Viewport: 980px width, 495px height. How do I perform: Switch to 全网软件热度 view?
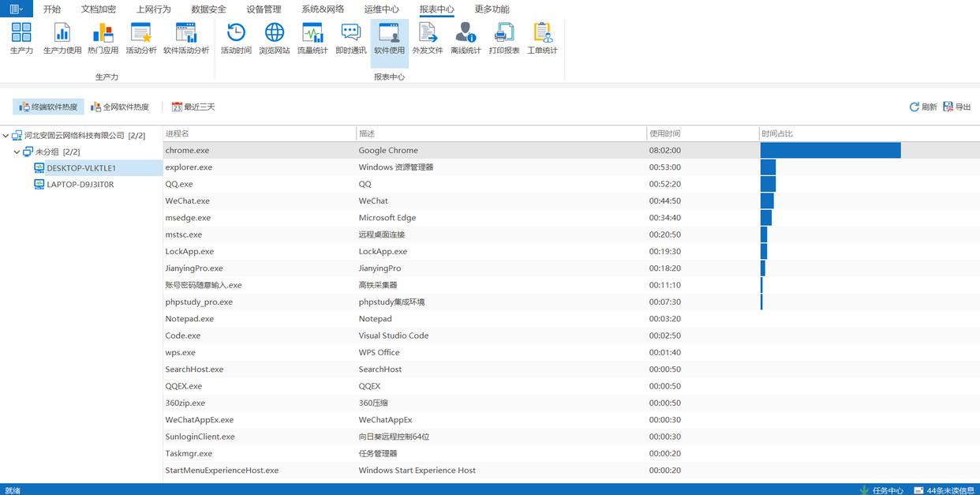coord(120,107)
